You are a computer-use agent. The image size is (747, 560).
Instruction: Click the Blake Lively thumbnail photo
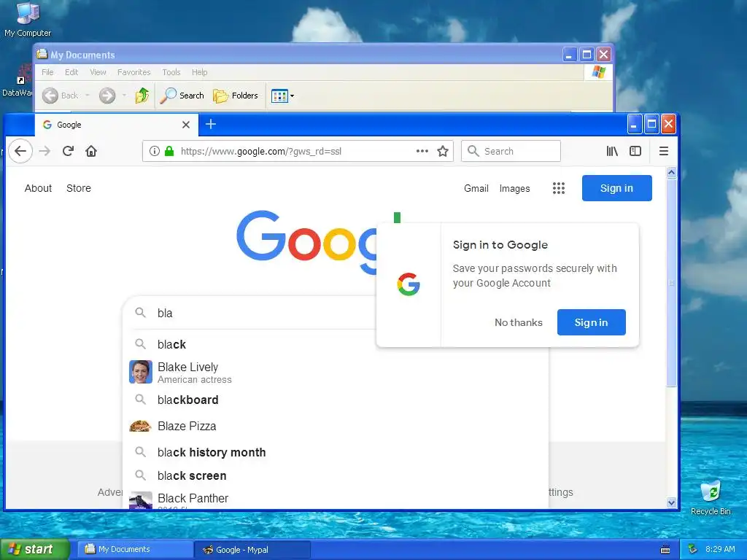(141, 372)
